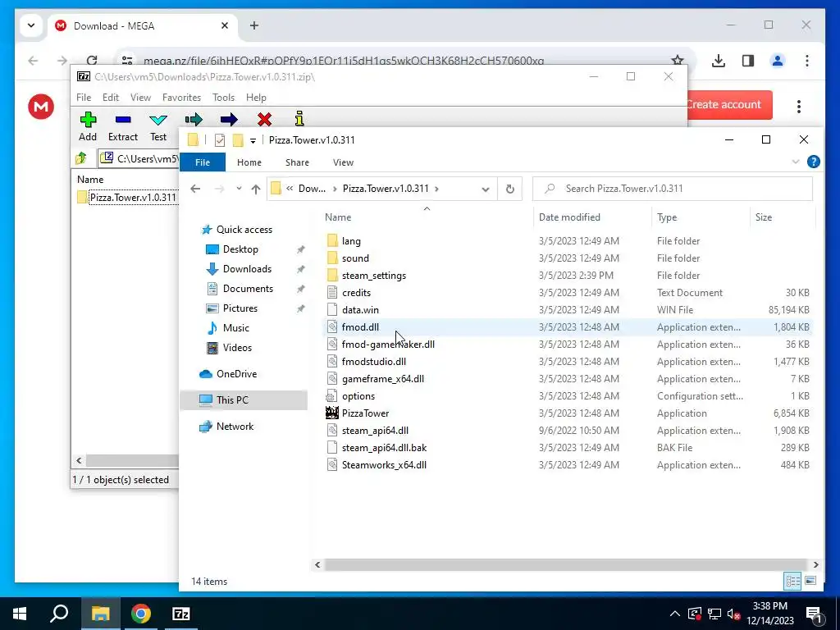Screen dimensions: 840x630
Task: Open Explorer Share ribbon tab
Action: pyautogui.click(x=297, y=162)
